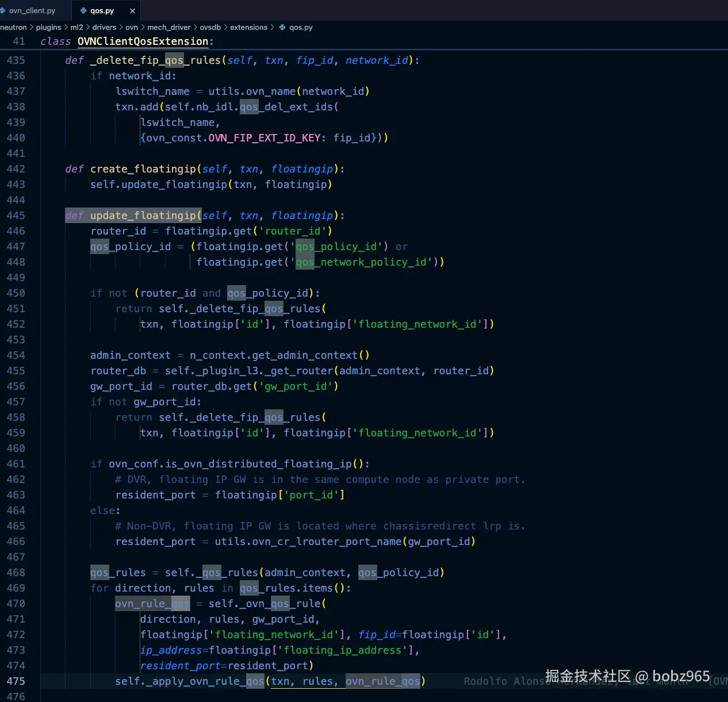This screenshot has height=702, width=728.
Task: Click qos_rules.items() on line 469
Action: pyautogui.click(x=292, y=588)
